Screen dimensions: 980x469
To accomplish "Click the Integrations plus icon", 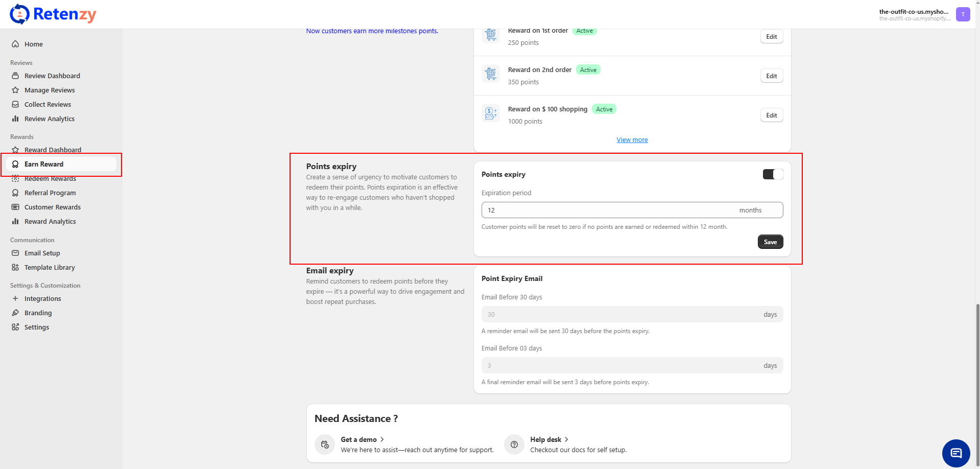I will coord(15,298).
